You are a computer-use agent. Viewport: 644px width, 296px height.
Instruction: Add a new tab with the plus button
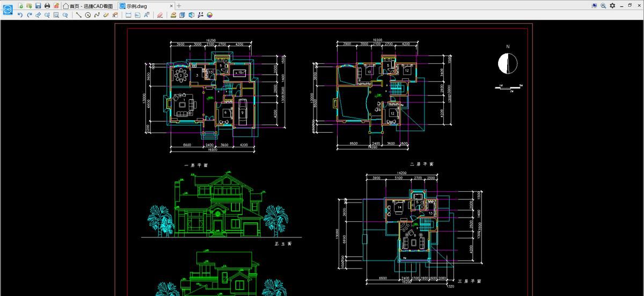(179, 5)
